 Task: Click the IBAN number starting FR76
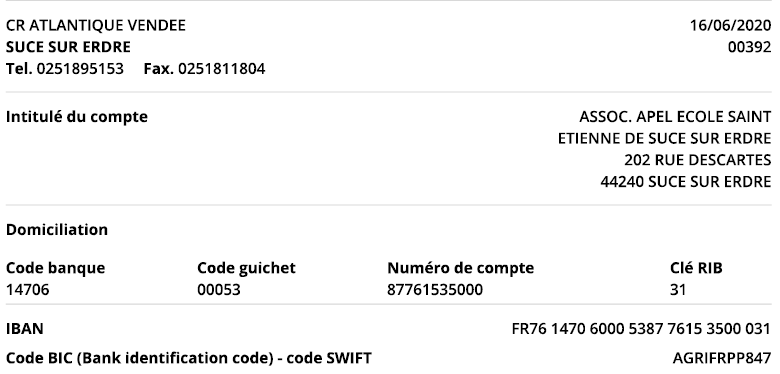pos(641,329)
